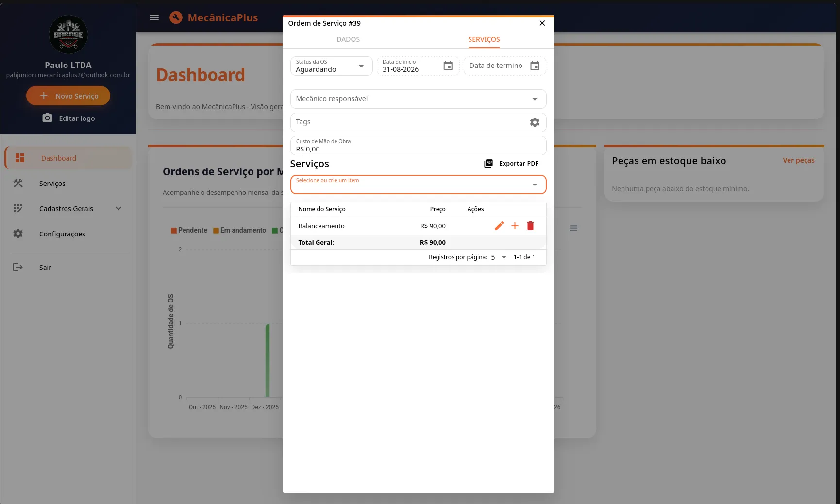Switch to the SERVIÇOS tab
Viewport: 840px width, 504px height.
pos(484,39)
